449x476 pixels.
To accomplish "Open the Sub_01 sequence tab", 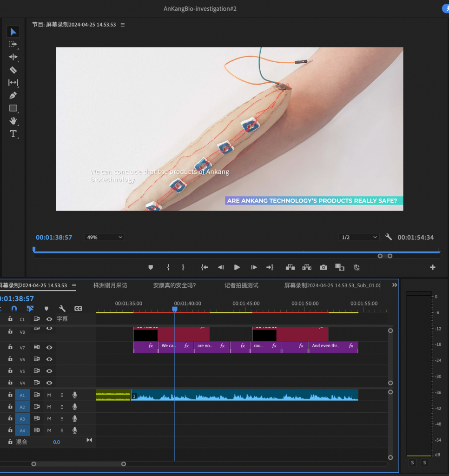I will point(332,285).
